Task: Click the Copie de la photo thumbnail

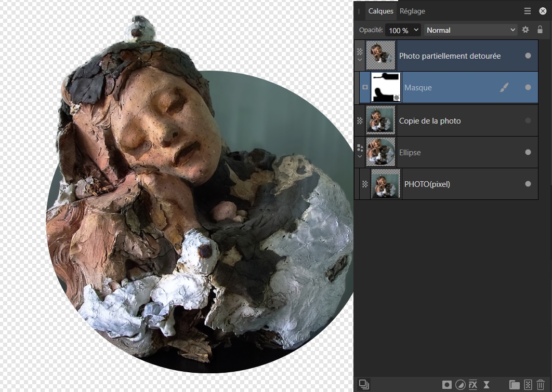Action: (x=380, y=120)
